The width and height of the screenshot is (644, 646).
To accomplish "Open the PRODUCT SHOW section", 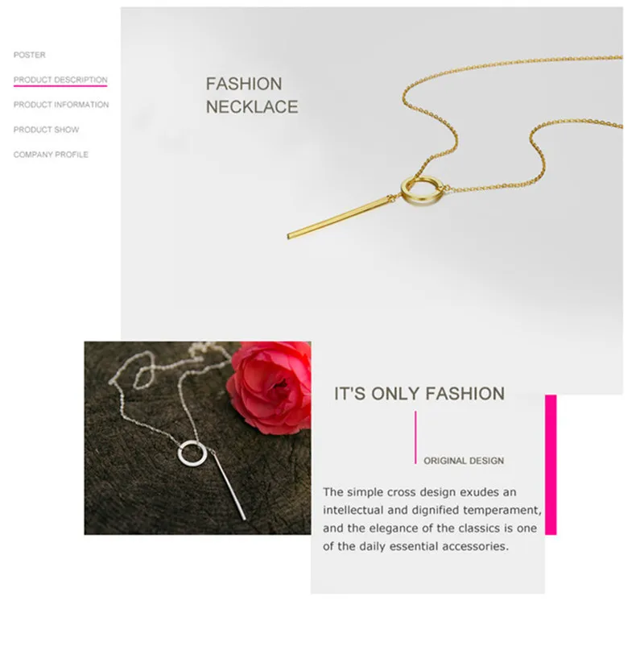I will (46, 130).
